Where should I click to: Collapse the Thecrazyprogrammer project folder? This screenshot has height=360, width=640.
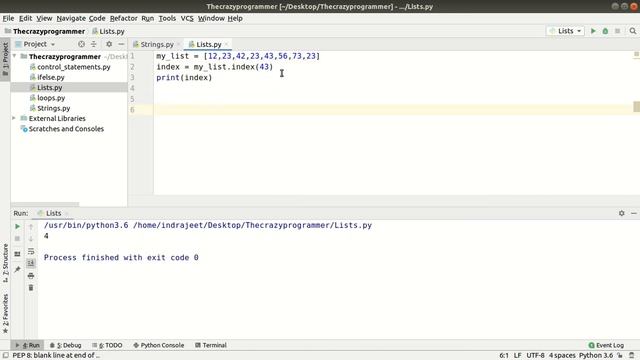15,56
